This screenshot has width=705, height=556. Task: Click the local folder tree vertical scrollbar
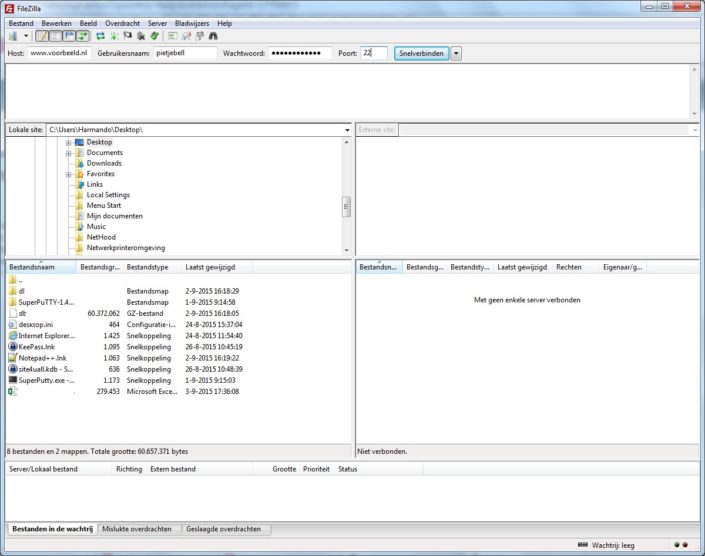pos(347,205)
